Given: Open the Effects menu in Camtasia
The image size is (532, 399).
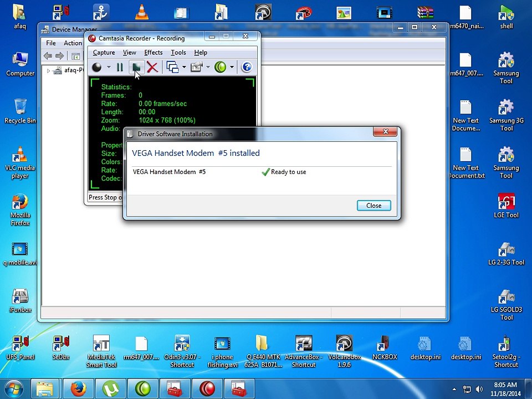Looking at the screenshot, I should tap(154, 53).
